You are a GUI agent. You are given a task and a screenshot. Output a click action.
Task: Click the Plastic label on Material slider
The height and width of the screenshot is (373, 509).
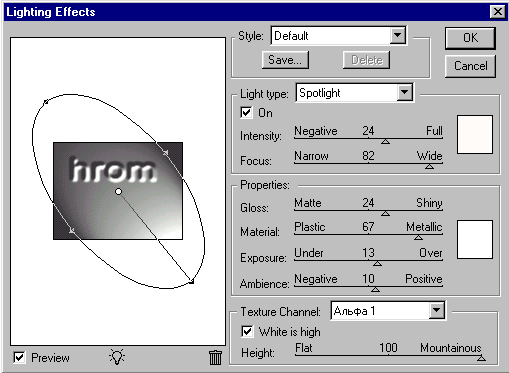tap(310, 227)
